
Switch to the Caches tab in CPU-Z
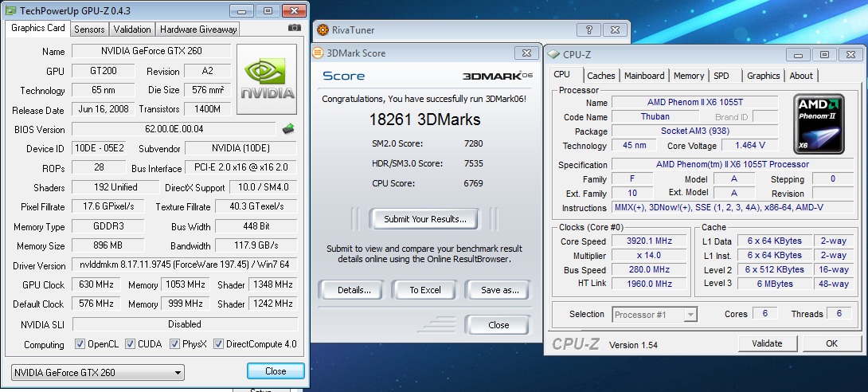click(600, 76)
